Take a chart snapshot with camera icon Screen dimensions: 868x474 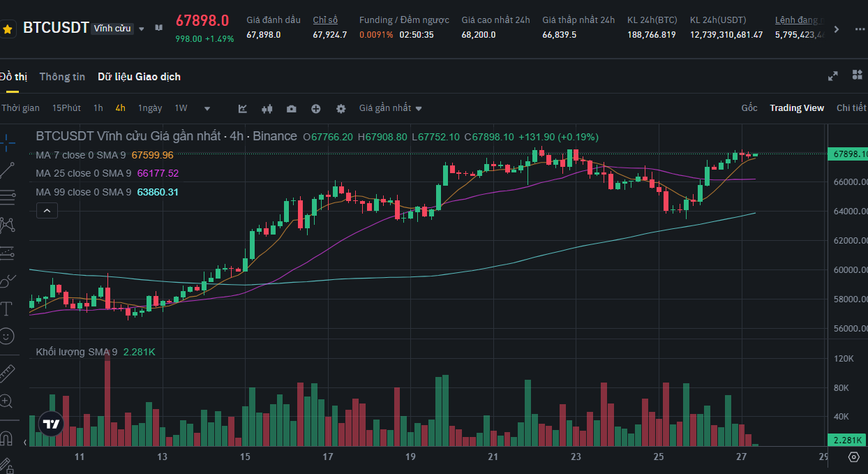click(291, 109)
